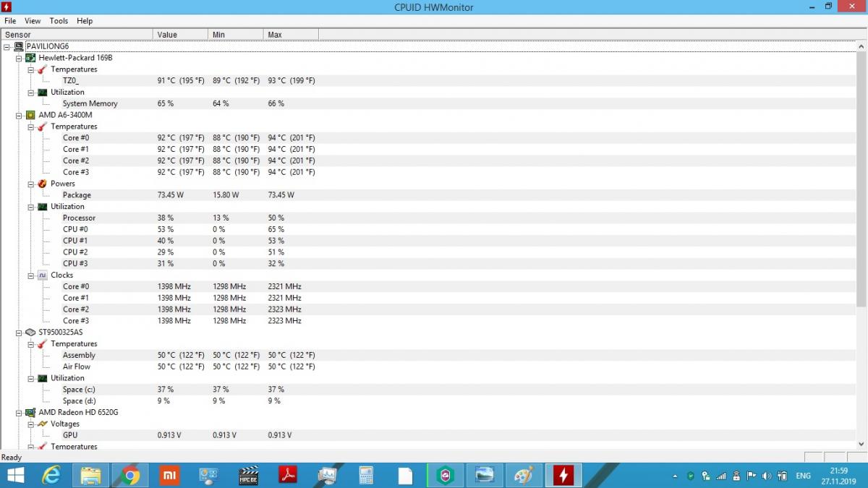Image resolution: width=868 pixels, height=488 pixels.
Task: Click the ST9500325AS hard drive icon
Action: (x=30, y=333)
